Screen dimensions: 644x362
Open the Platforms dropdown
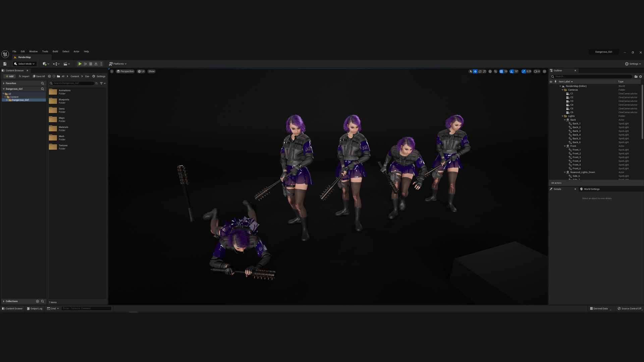(x=118, y=64)
